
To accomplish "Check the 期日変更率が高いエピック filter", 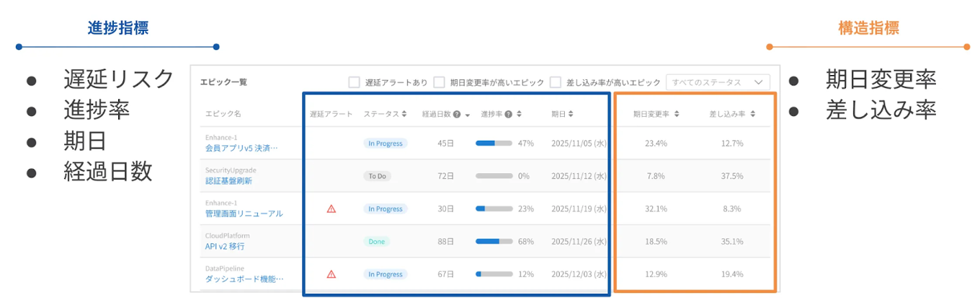I will pos(439,82).
